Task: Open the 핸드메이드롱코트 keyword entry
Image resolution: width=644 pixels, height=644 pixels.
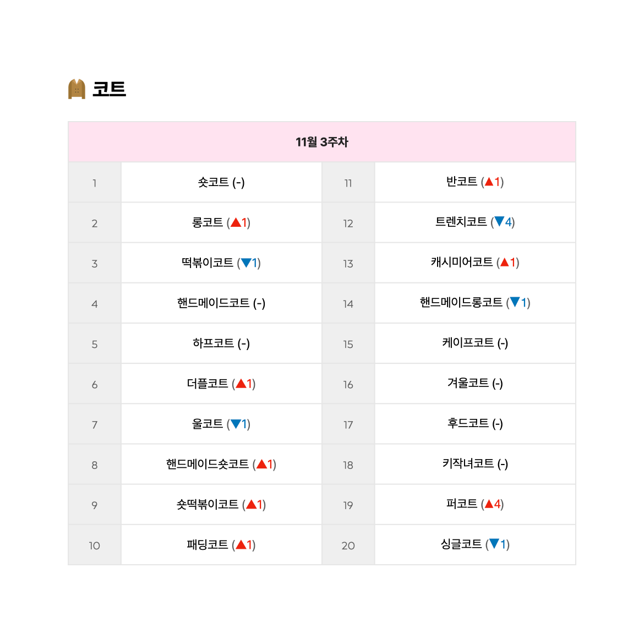Action: (461, 302)
